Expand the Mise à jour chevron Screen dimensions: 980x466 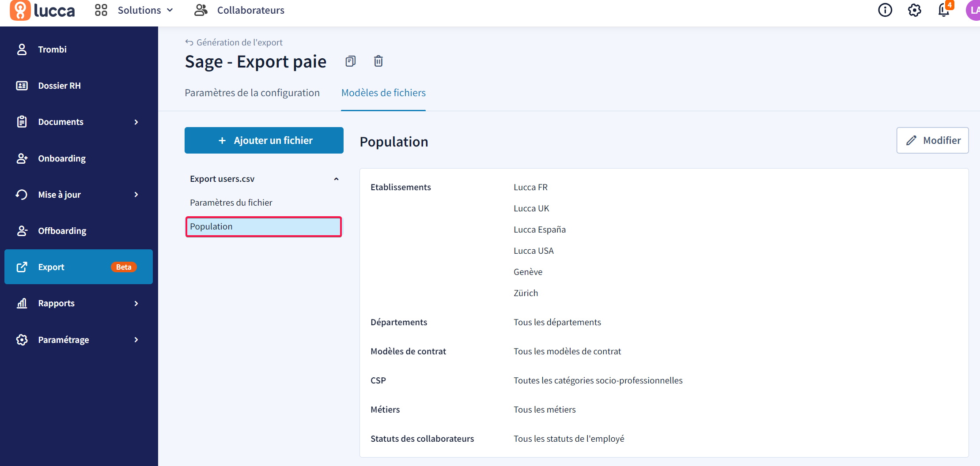click(136, 195)
